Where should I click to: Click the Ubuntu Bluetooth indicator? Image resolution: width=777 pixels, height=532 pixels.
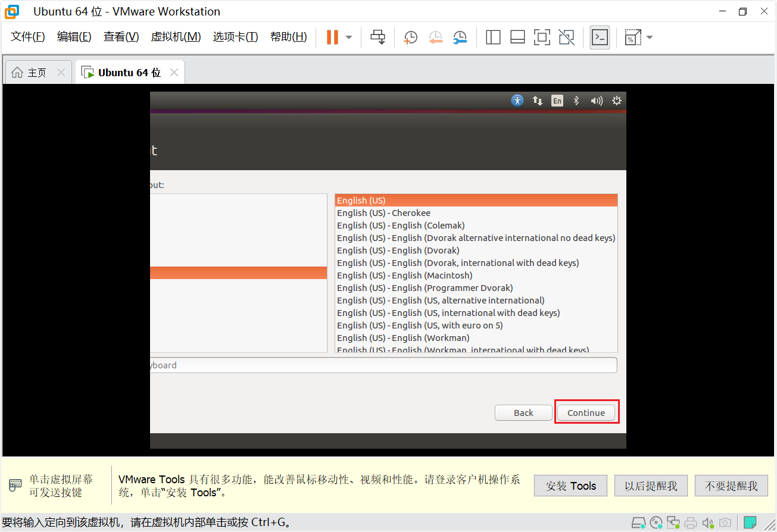coord(576,101)
